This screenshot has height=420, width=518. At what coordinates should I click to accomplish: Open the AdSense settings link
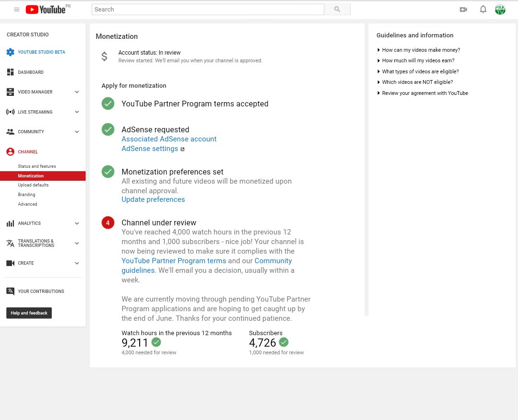coord(150,149)
